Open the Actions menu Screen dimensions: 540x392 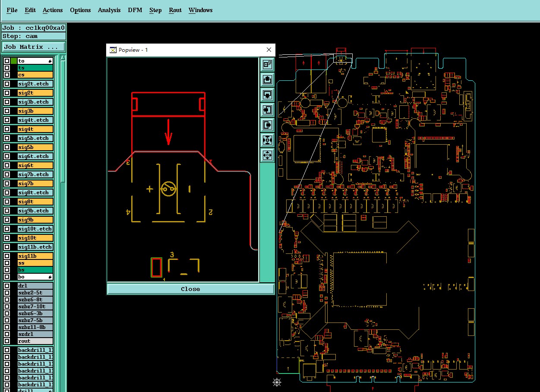pos(53,10)
